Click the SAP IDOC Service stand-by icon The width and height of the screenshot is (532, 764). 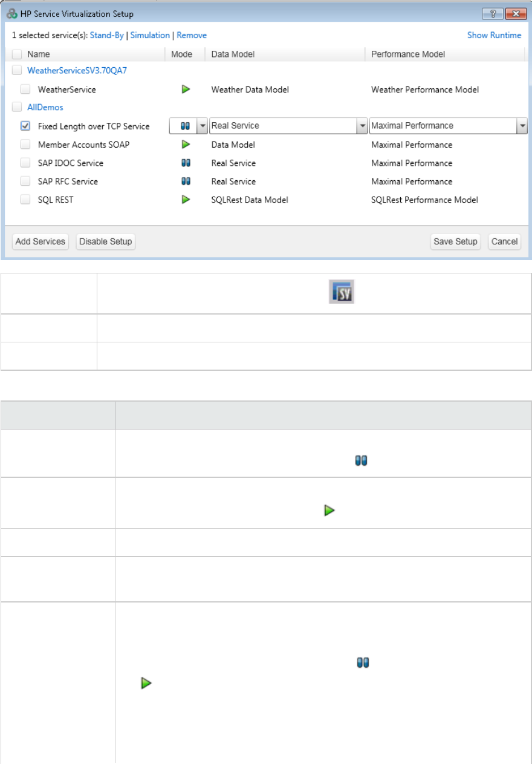[x=186, y=163]
